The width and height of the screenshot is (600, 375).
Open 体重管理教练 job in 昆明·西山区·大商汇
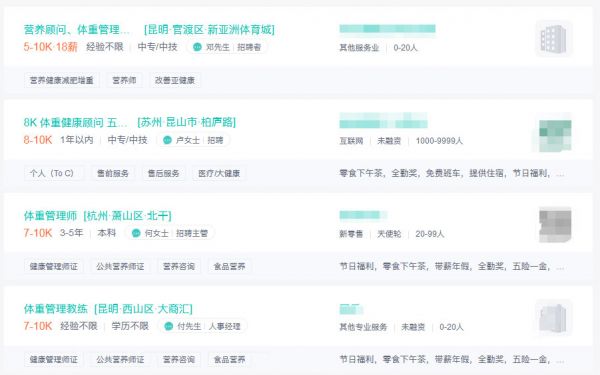[x=108, y=308]
